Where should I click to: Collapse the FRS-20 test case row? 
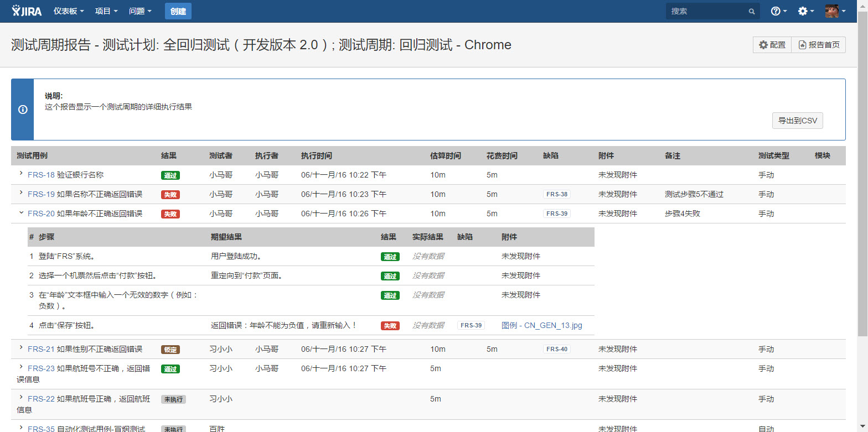21,212
